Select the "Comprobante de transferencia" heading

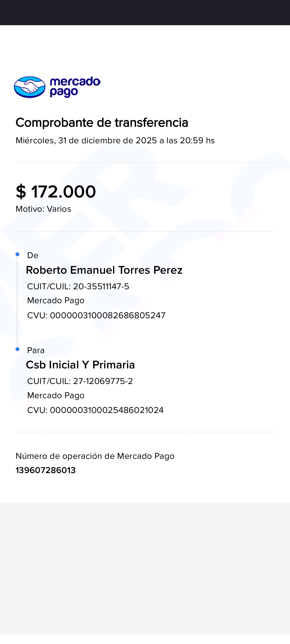pyautogui.click(x=102, y=123)
